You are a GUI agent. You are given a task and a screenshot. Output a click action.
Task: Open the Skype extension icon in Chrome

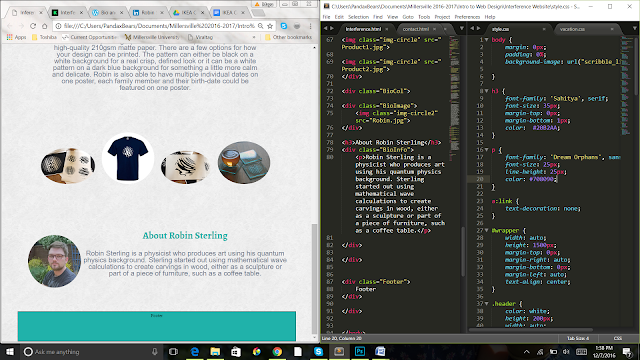coord(284,26)
